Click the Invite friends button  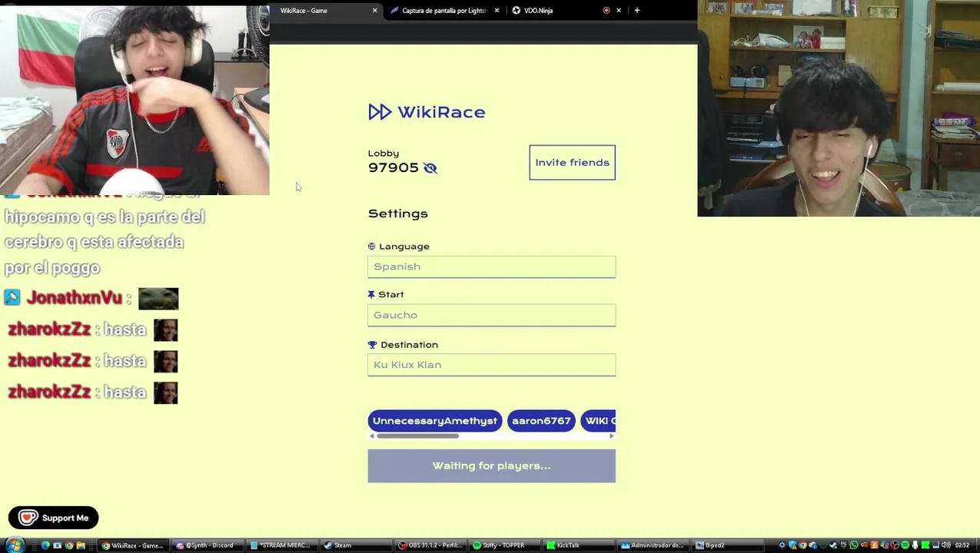pos(572,162)
